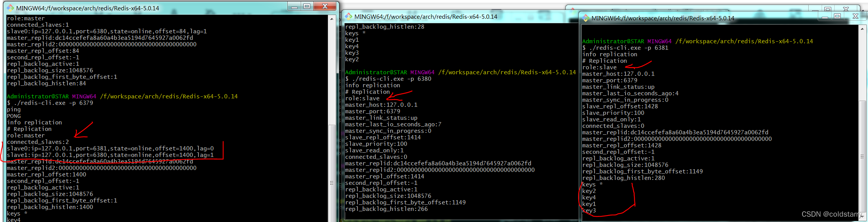Close the right terminal window

pyautogui.click(x=855, y=16)
